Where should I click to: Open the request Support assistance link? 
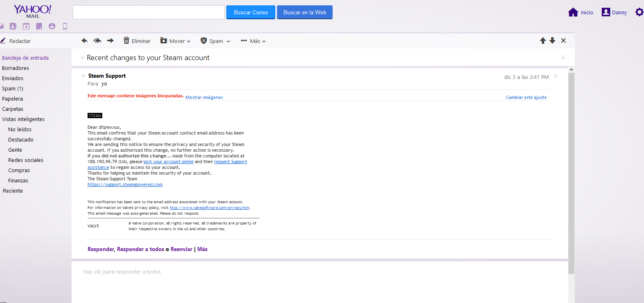(x=230, y=162)
